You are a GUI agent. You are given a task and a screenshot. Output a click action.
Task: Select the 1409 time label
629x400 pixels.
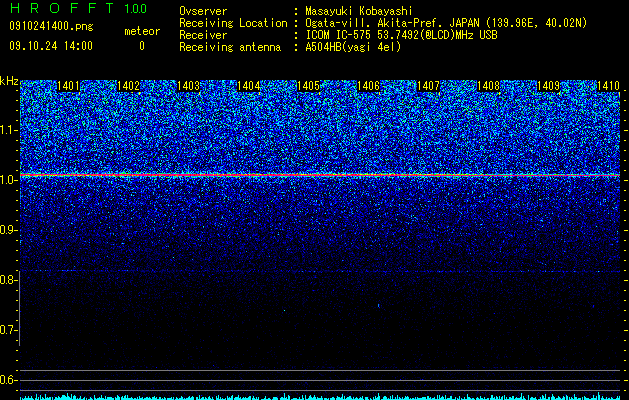tap(548, 86)
